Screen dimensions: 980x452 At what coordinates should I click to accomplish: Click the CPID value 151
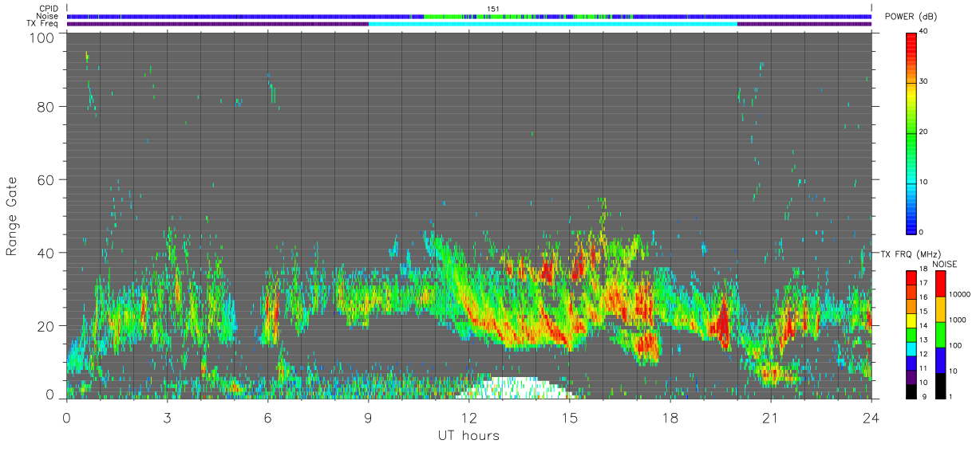tap(492, 9)
